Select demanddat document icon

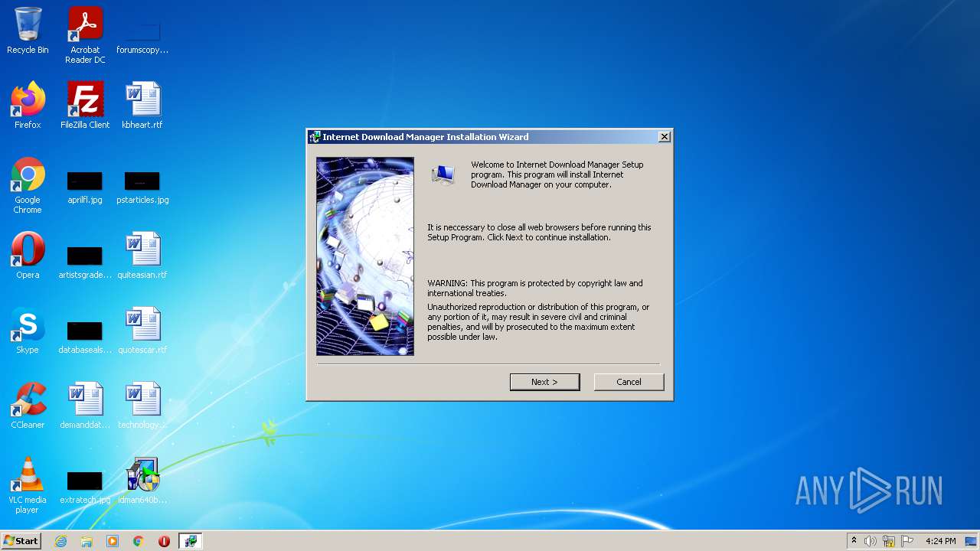coord(85,406)
